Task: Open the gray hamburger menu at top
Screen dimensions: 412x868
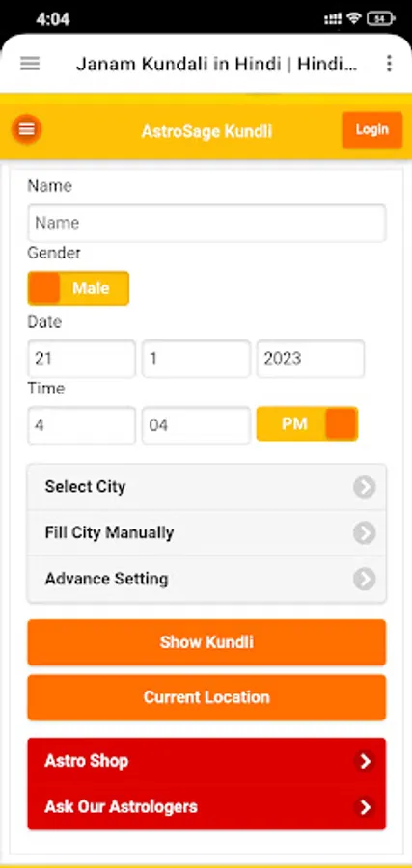Action: [30, 64]
